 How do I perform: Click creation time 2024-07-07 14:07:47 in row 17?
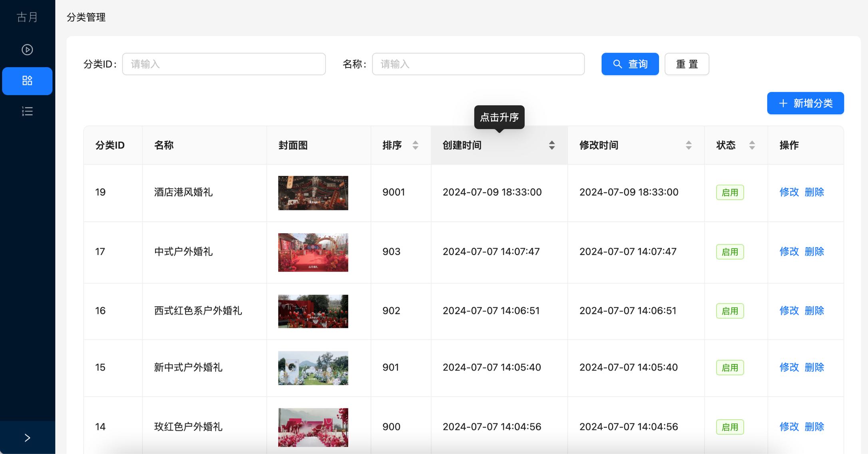(x=491, y=252)
